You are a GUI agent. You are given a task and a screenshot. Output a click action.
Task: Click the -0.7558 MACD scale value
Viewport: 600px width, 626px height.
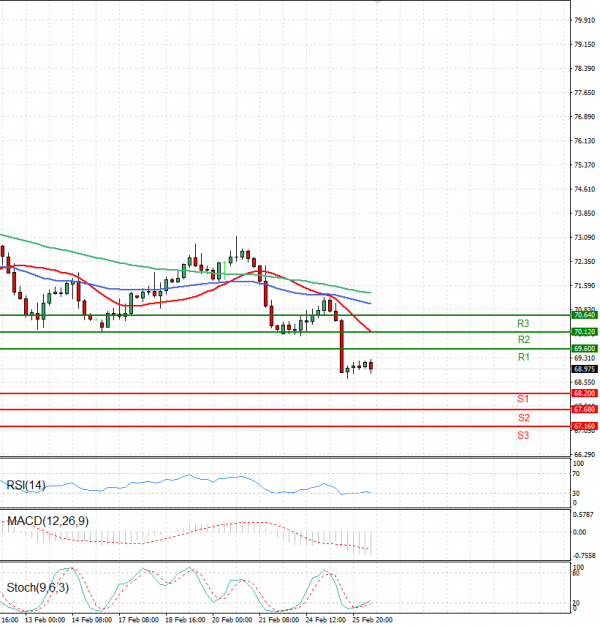point(584,556)
